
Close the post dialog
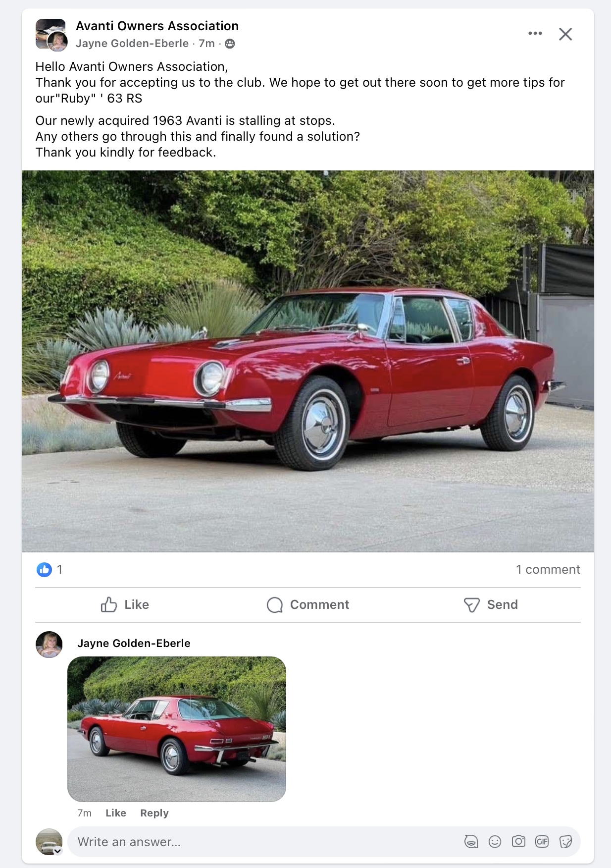(x=565, y=34)
